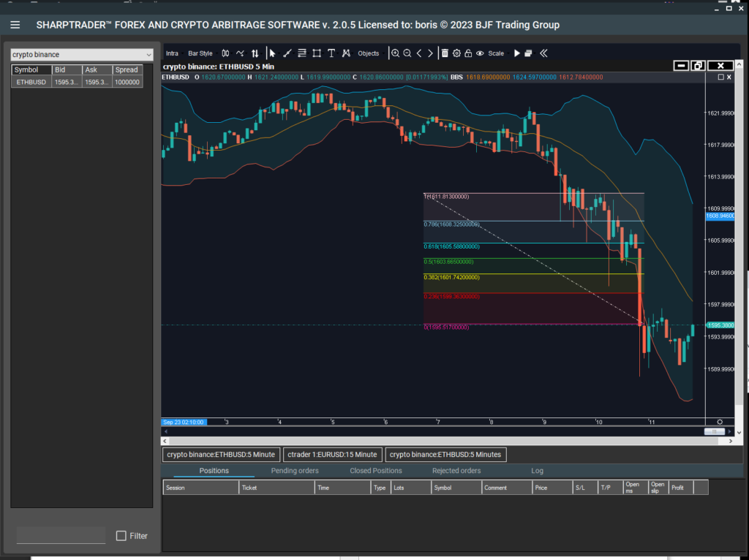Zoom in on the chart
The height and width of the screenshot is (560, 749).
(x=396, y=53)
